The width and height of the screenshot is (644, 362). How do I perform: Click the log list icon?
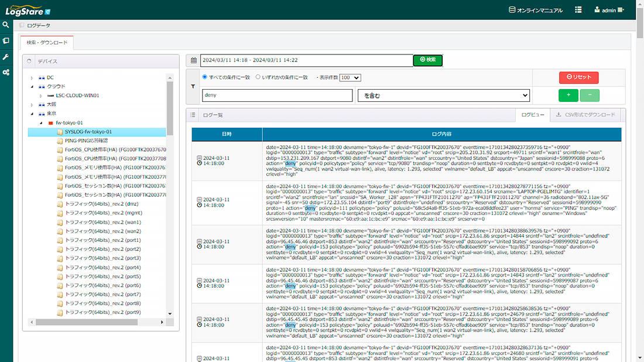click(193, 115)
